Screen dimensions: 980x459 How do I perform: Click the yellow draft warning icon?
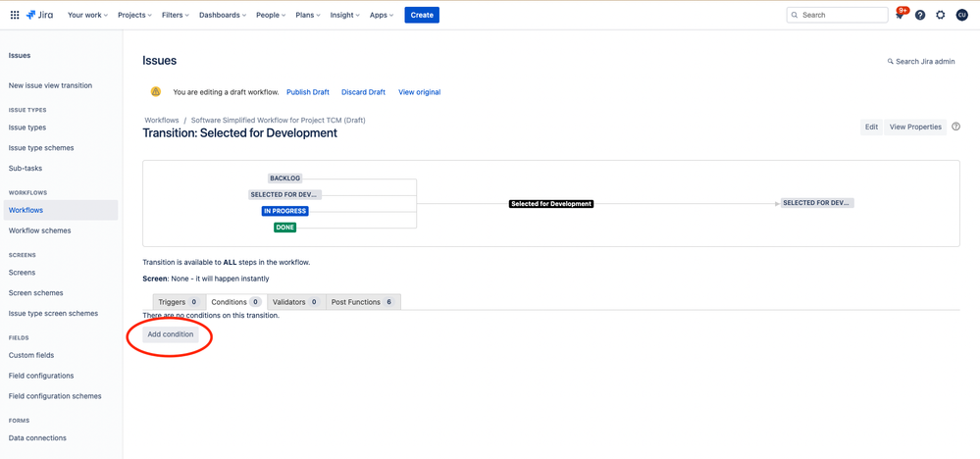[x=156, y=92]
